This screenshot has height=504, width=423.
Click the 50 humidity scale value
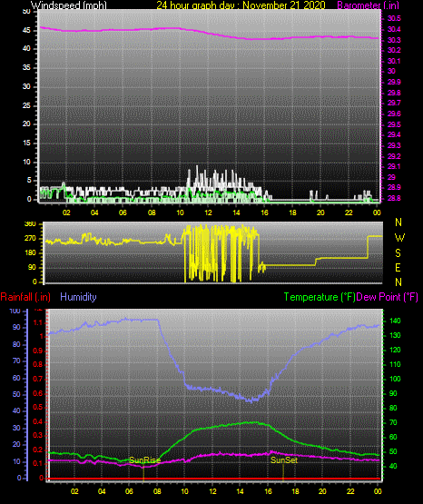(16, 394)
